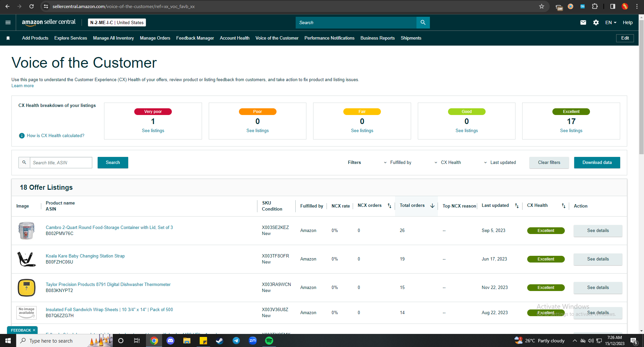This screenshot has height=347, width=644.
Task: Go to Performance Notifications
Action: pos(330,38)
